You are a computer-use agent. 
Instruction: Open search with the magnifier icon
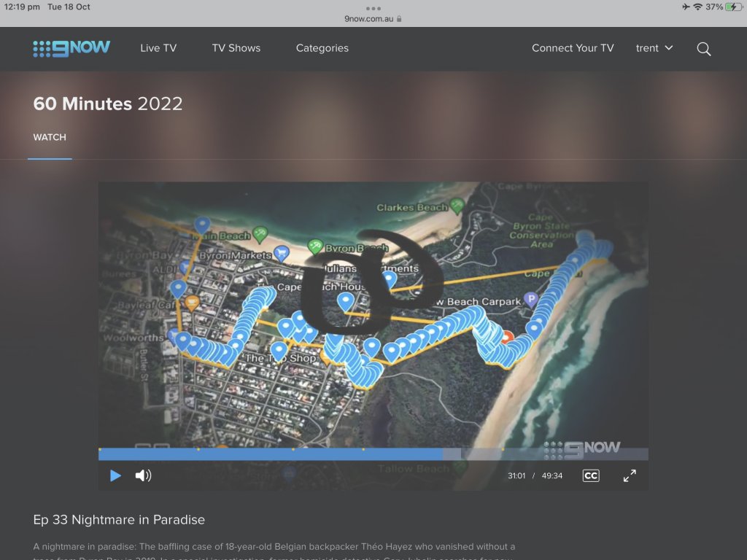click(703, 49)
